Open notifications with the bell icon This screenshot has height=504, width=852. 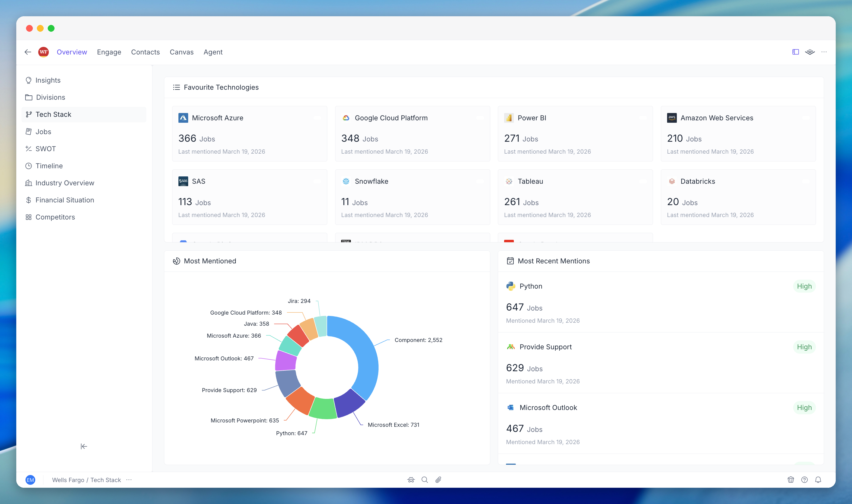(818, 480)
